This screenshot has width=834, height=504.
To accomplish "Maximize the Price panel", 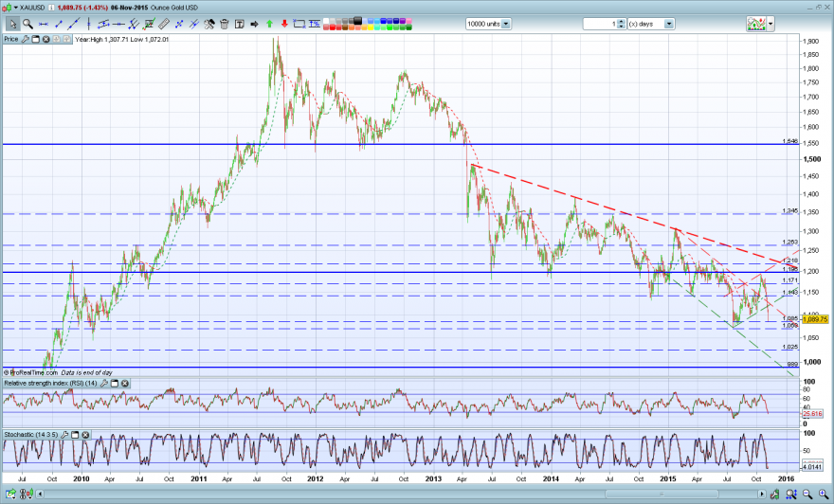I will [36, 40].
